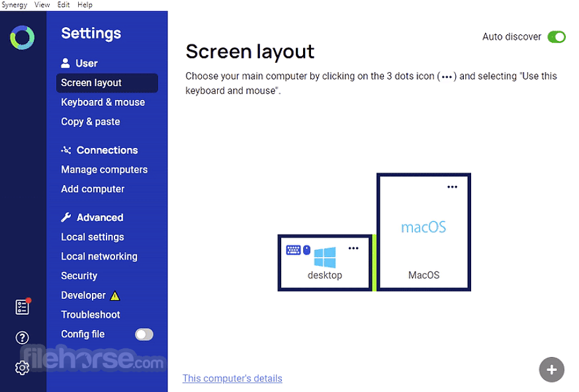The width and height of the screenshot is (579, 392).
Task: Select Screen layout in settings sidebar
Action: point(107,83)
